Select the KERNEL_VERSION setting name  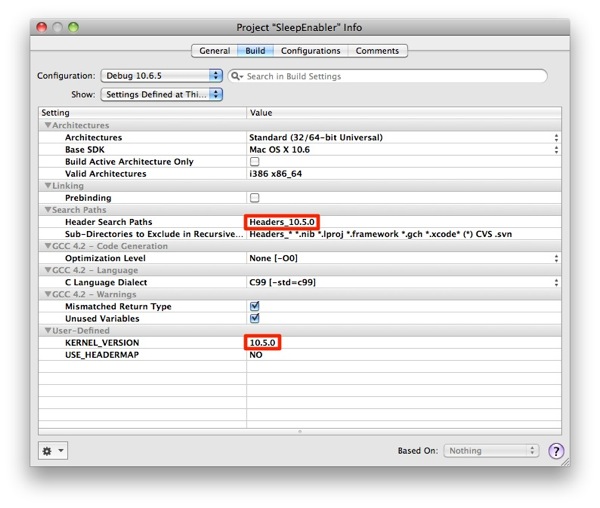coord(102,343)
